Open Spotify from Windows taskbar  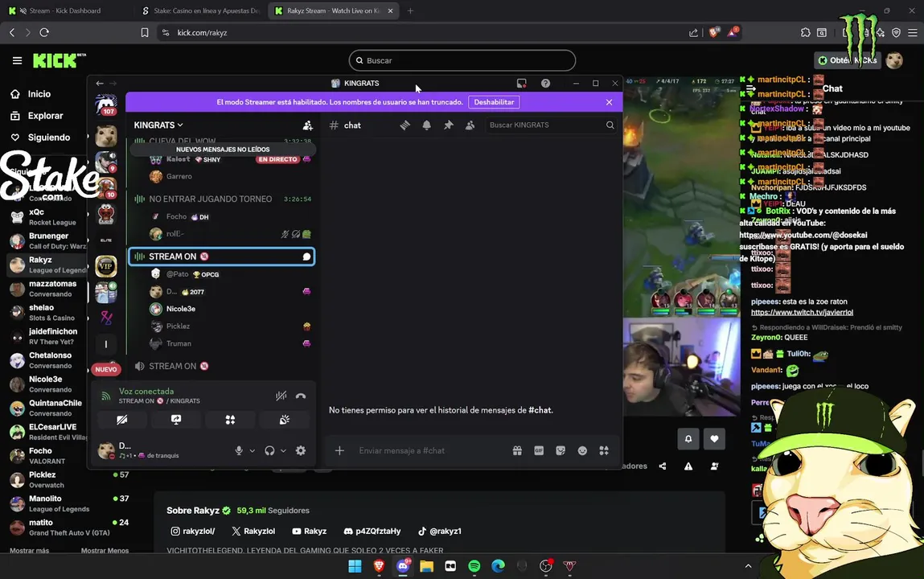tap(474, 566)
